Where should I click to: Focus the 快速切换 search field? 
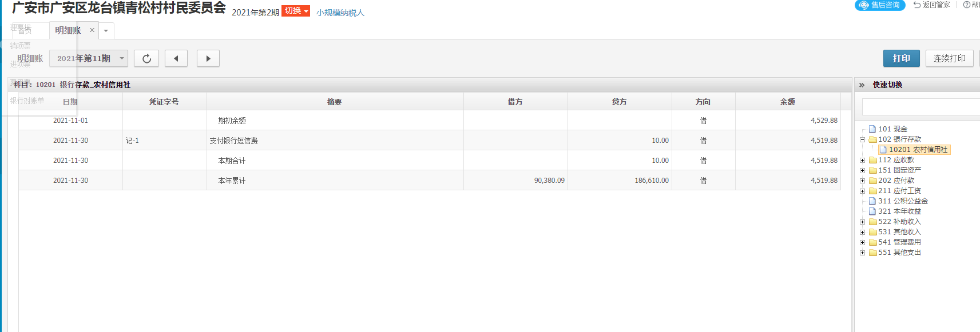(x=921, y=107)
